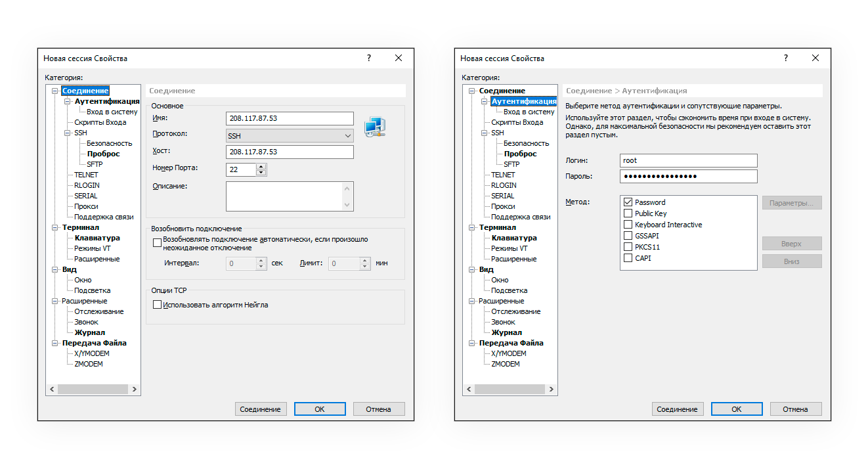Collapse the Передача Файла node in the connection dialog
The height and width of the screenshot is (469, 868).
point(55,344)
